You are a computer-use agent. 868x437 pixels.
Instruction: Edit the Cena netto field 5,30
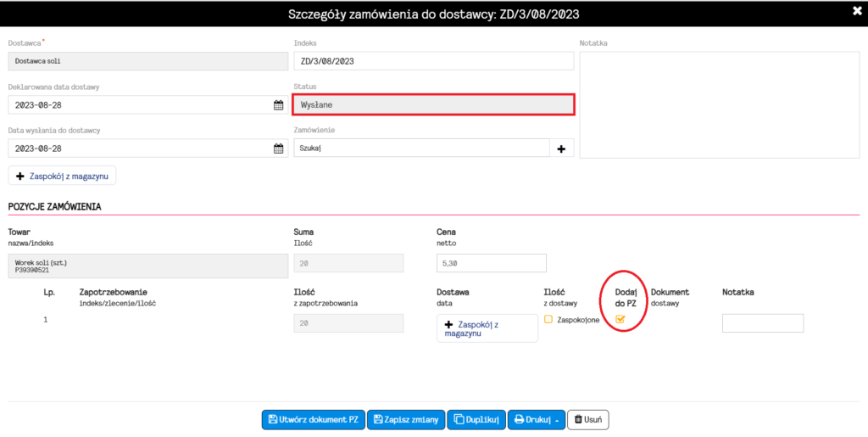(492, 264)
